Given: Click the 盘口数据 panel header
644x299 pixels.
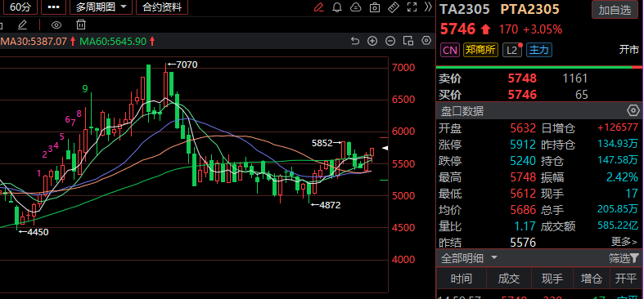Looking at the screenshot, I should coord(462,111).
